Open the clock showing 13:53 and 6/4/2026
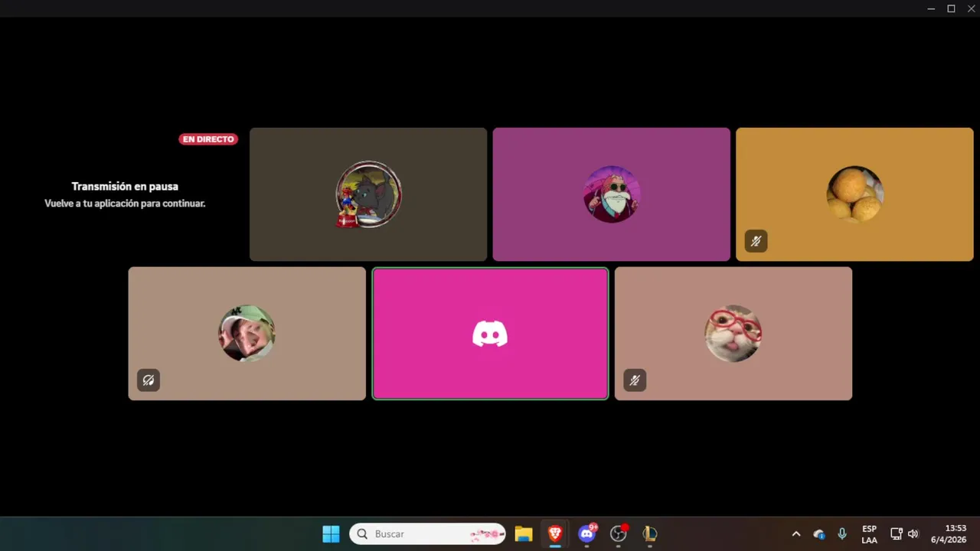This screenshot has height=551, width=980. coord(949,534)
